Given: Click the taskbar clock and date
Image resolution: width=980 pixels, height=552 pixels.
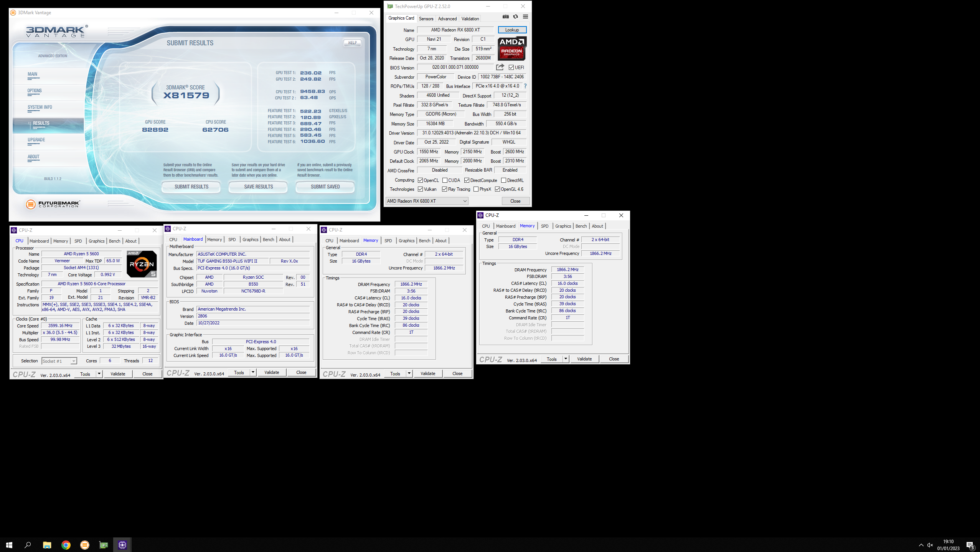Looking at the screenshot, I should (x=948, y=545).
